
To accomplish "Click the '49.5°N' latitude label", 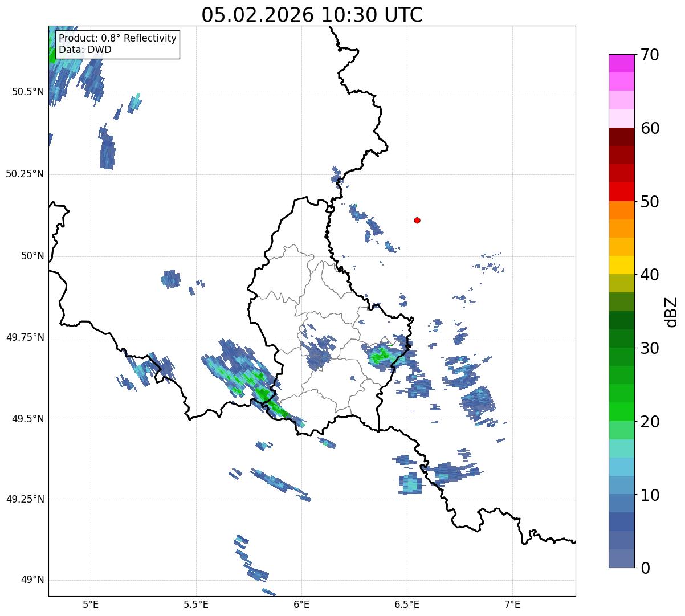I will [27, 419].
